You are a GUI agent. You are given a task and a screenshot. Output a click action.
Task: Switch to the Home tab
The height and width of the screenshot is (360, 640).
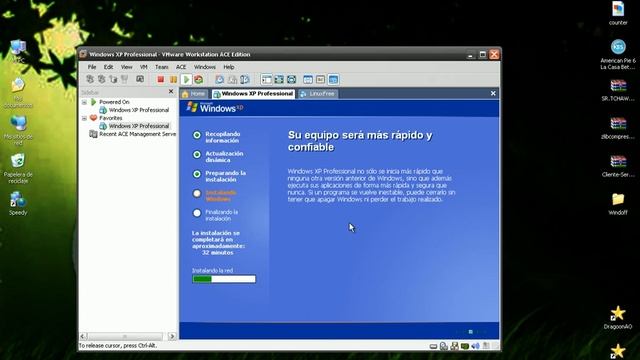coord(194,94)
